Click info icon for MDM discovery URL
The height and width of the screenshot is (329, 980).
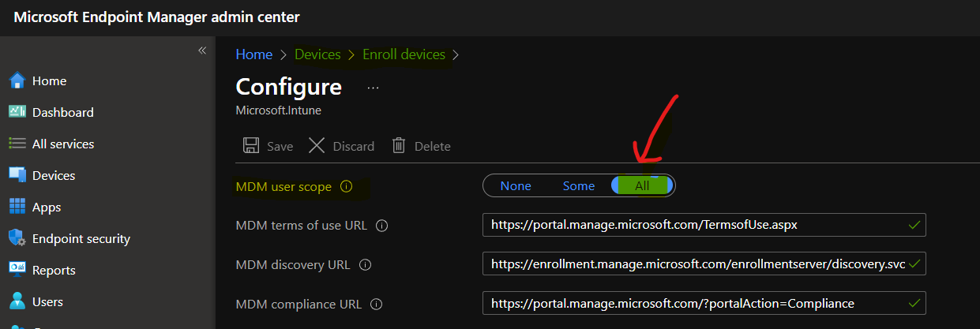pos(365,265)
